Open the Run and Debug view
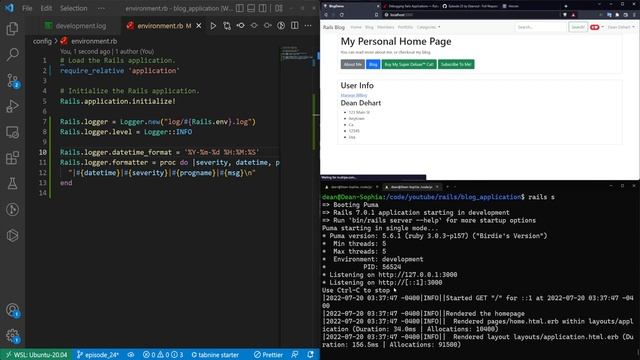This screenshot has width=640, height=360. tap(12, 106)
